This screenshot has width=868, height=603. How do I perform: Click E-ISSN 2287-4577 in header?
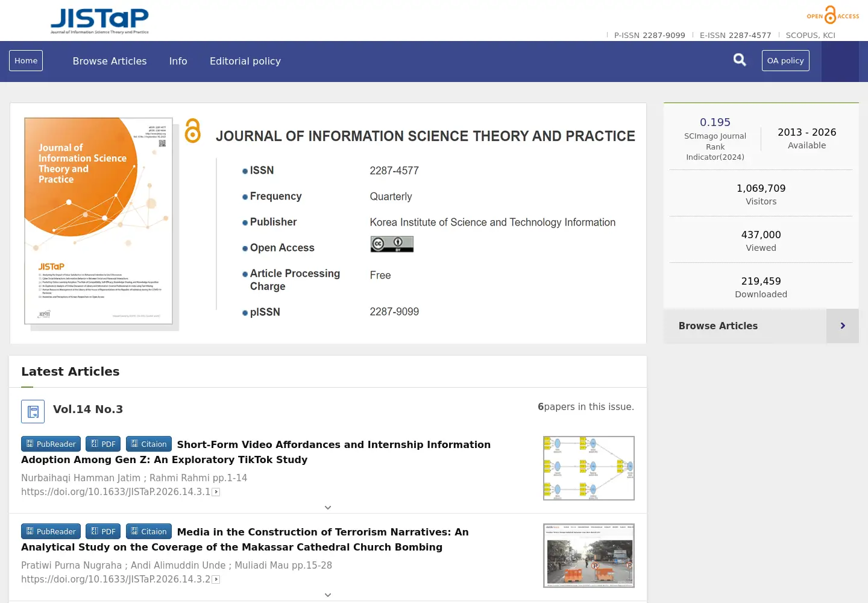(x=735, y=35)
